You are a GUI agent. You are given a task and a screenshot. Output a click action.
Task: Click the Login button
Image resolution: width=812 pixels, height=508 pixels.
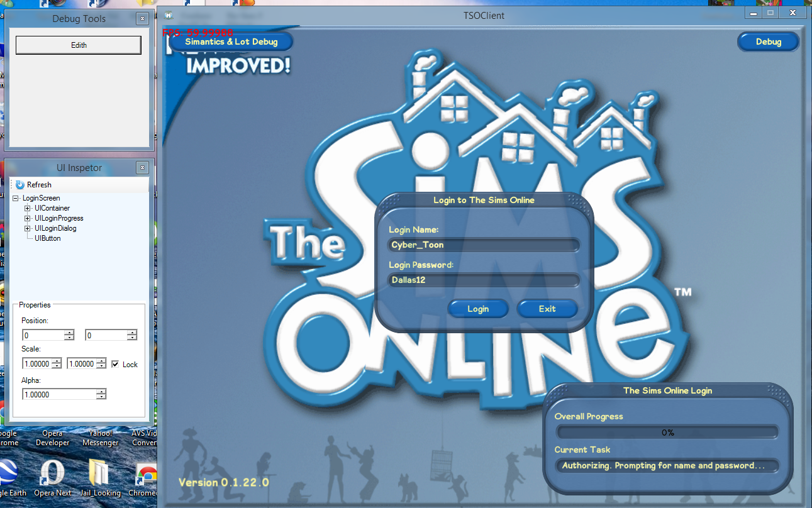[478, 309]
